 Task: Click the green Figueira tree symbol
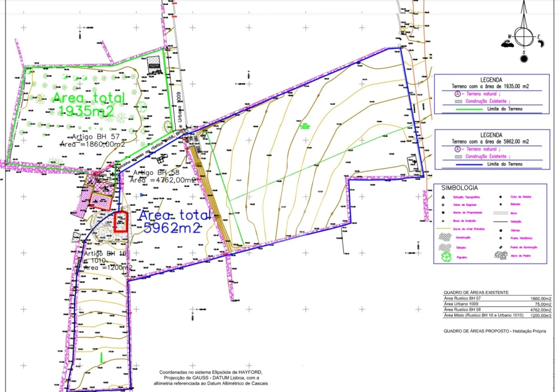(446, 256)
